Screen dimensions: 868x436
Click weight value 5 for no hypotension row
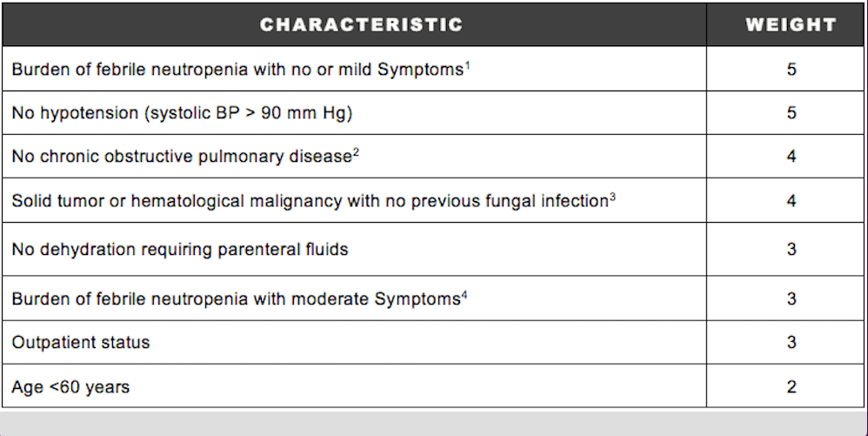point(791,113)
